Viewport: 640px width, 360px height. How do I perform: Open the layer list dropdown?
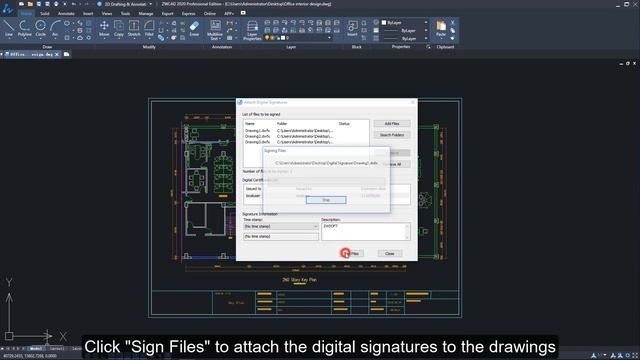(x=329, y=38)
